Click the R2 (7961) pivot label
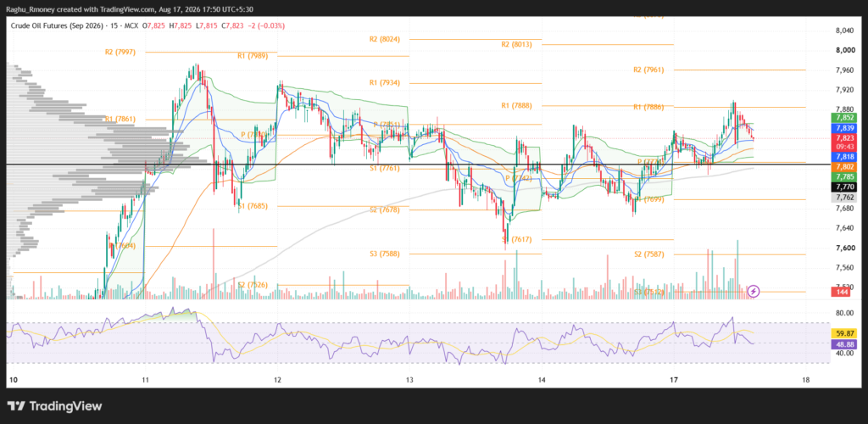 point(648,70)
